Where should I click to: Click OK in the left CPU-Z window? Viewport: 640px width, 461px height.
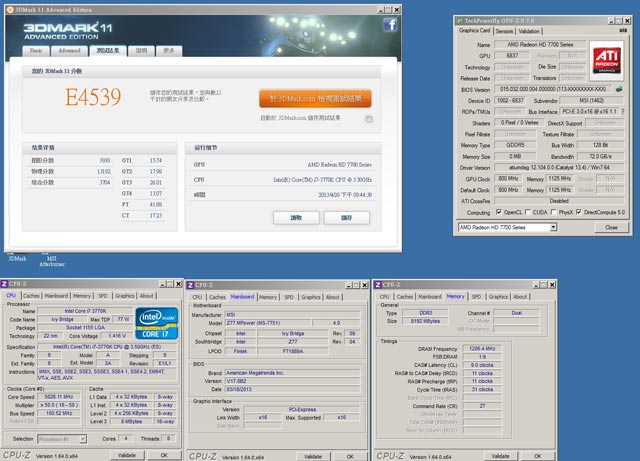pyautogui.click(x=164, y=455)
